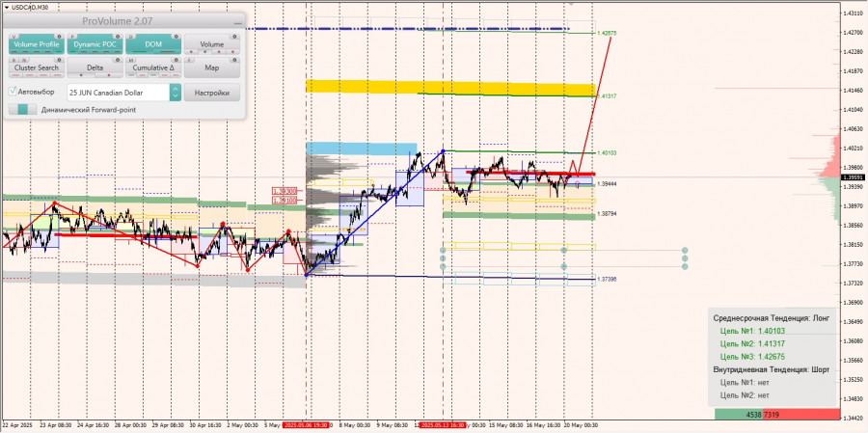Viewport: 868px width, 433px height.
Task: Toggle the Volume Profile indicator
Action: point(36,44)
